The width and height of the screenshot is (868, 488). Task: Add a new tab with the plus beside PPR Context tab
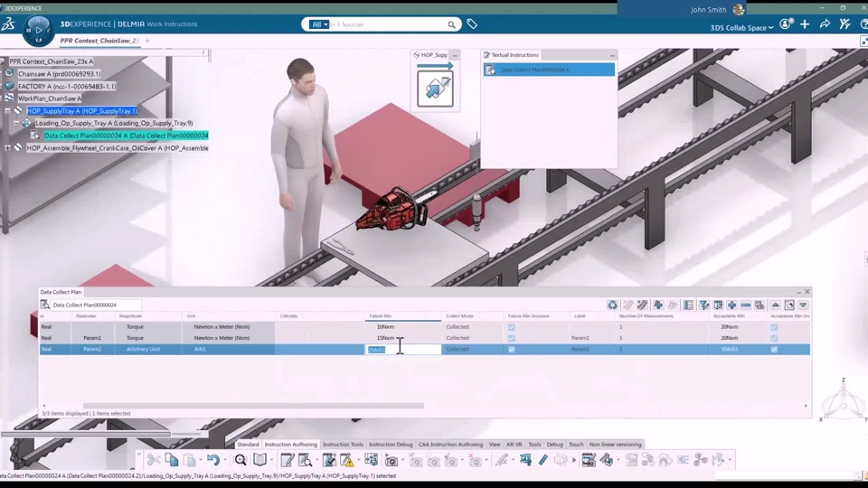coord(147,41)
